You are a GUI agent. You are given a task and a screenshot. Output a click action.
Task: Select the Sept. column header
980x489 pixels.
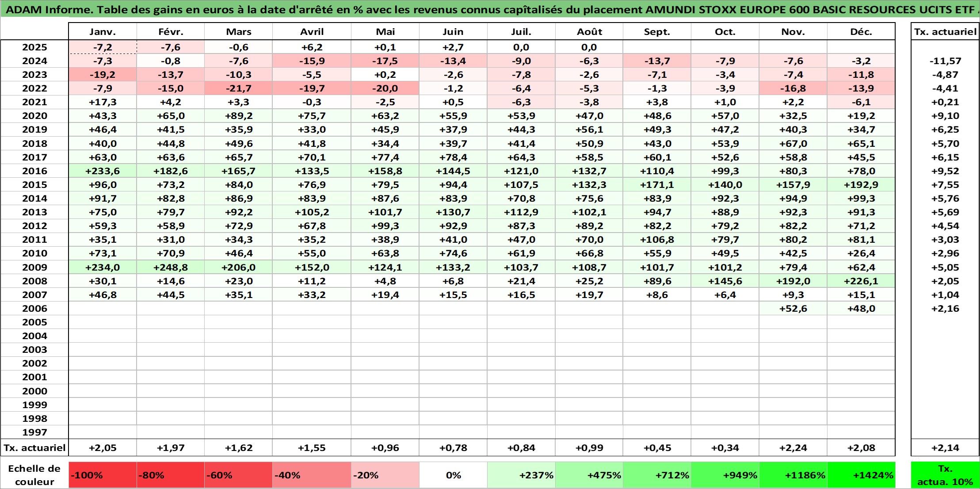(x=657, y=32)
